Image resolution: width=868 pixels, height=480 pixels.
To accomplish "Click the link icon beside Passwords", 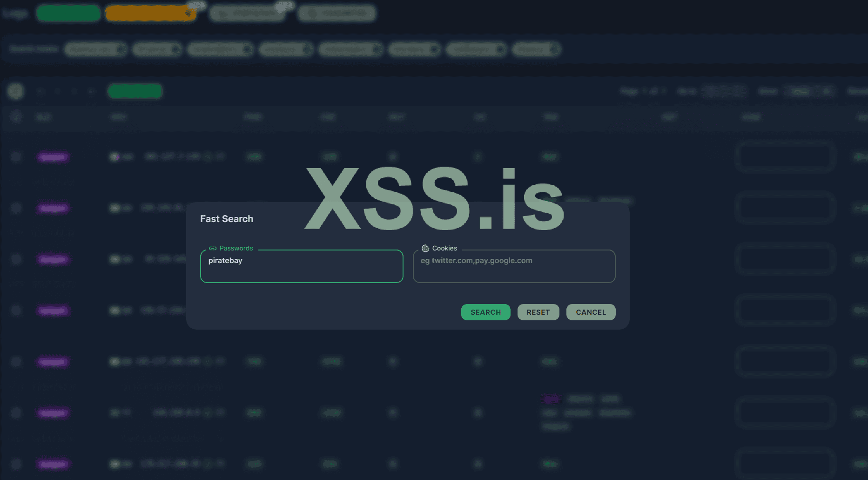I will pyautogui.click(x=213, y=248).
